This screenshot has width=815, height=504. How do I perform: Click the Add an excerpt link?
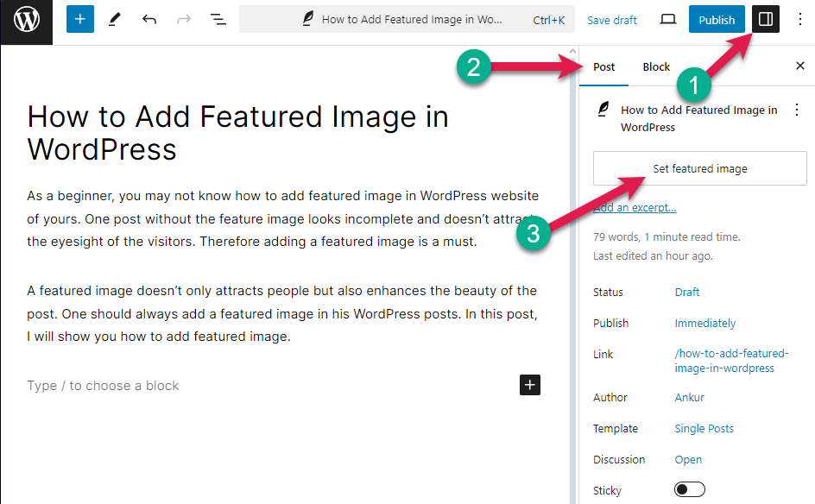point(635,208)
